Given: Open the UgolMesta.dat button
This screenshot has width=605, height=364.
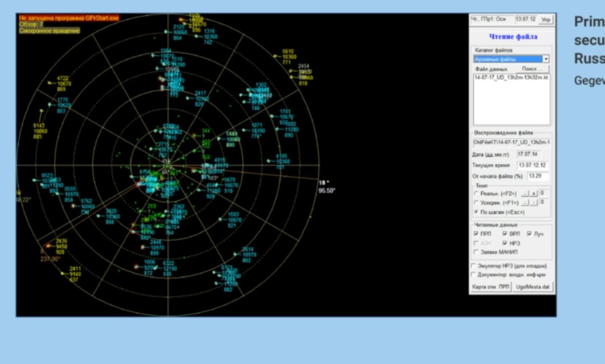Looking at the screenshot, I should pos(532,287).
